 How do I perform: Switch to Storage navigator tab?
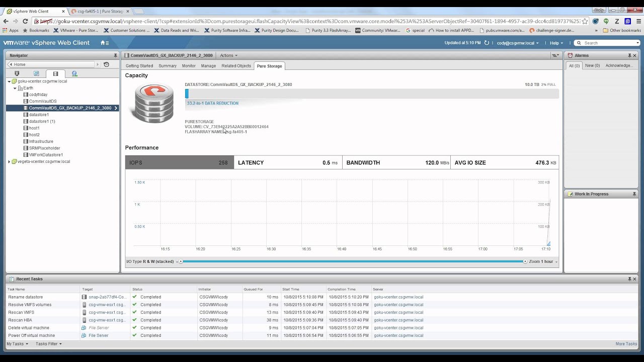[55, 73]
